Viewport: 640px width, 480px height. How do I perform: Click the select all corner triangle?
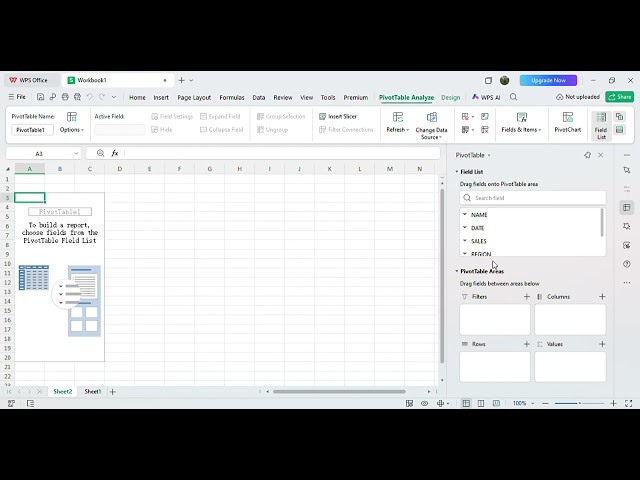[x=7, y=169]
